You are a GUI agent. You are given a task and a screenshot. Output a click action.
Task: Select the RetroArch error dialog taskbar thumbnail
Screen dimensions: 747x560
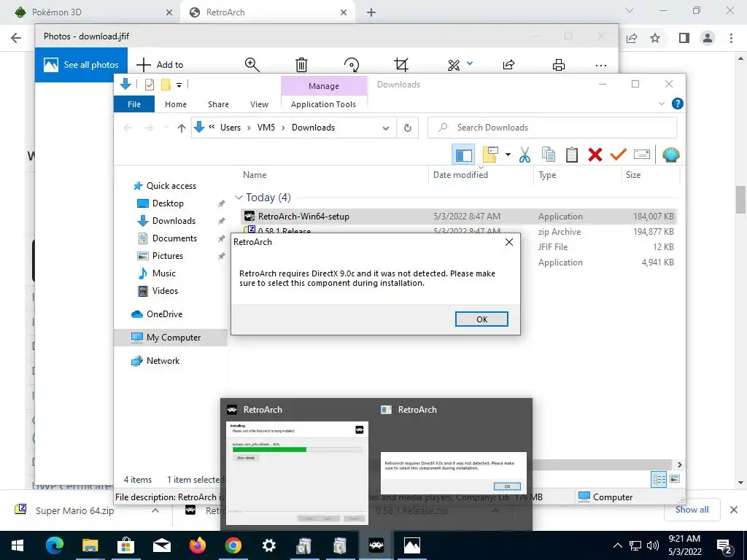[454, 472]
